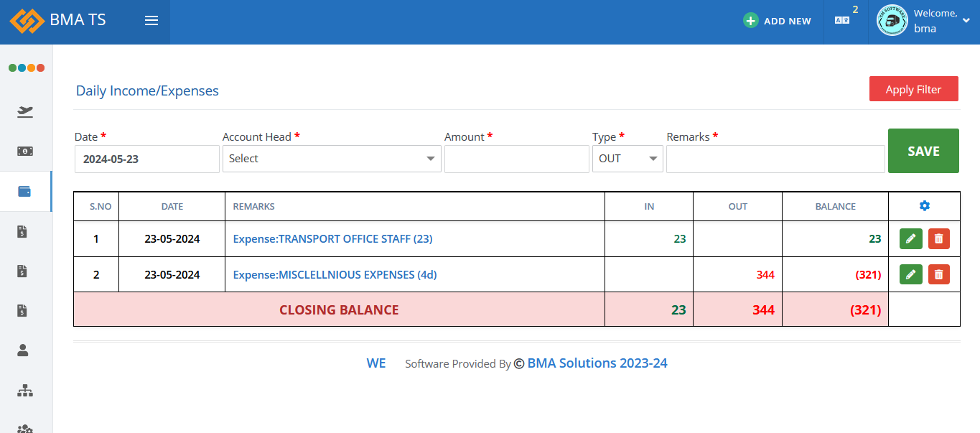The image size is (980, 433).
Task: Open the BMA Solutions 2023-24 footer link
Action: [597, 363]
